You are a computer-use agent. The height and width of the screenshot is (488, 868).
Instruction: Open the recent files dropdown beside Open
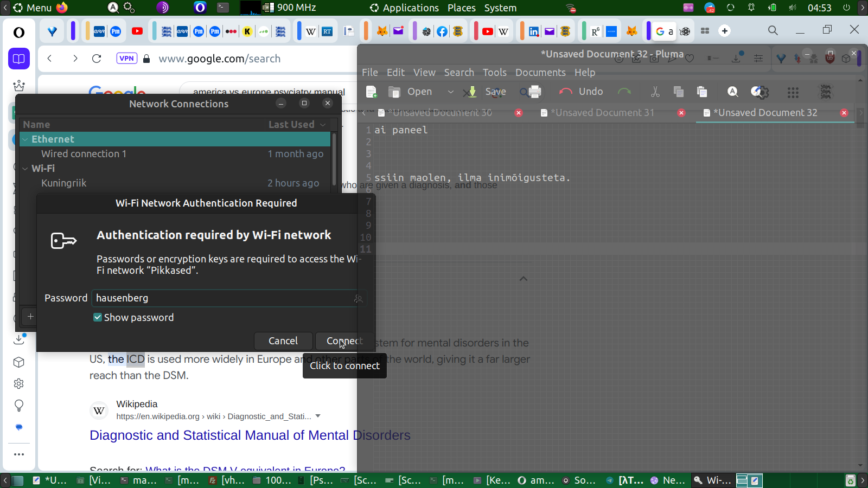pyautogui.click(x=450, y=92)
